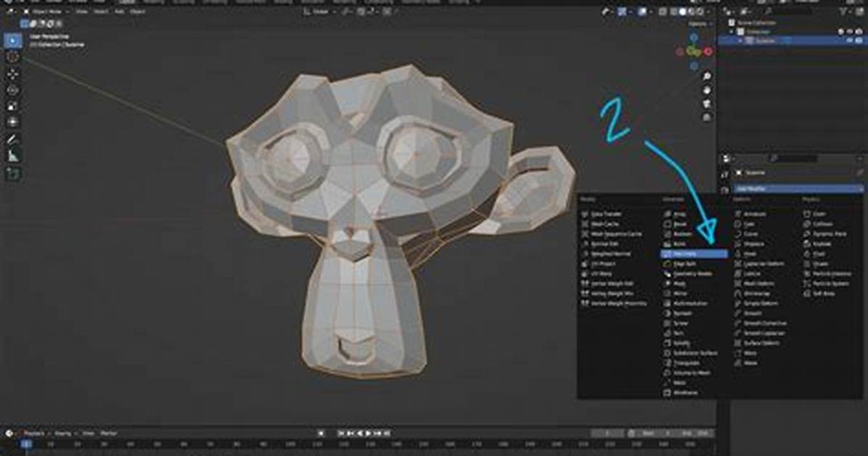Screen dimensions: 868x456
Task: Open the outliner filter dropdown
Action: click(846, 12)
